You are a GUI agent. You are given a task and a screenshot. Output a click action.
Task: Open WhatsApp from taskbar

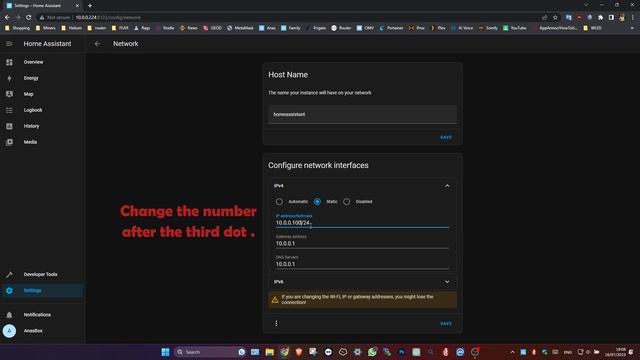372,352
